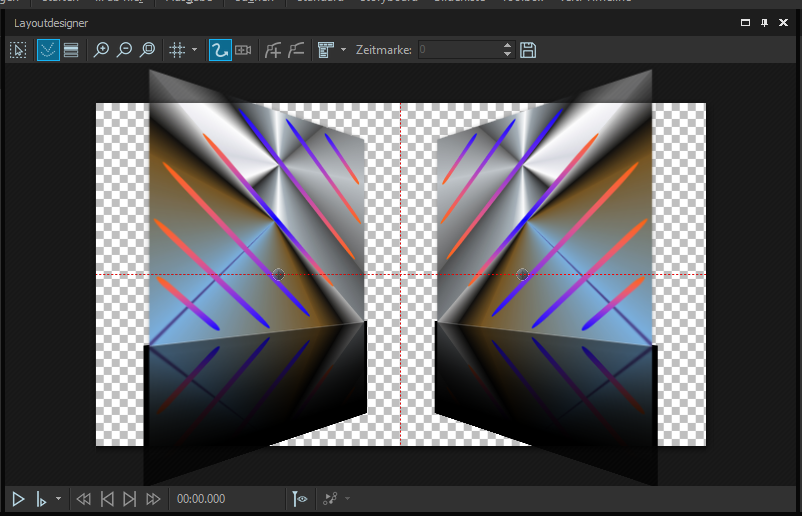Click the zoom in magnifier icon
The height and width of the screenshot is (516, 802).
(x=101, y=50)
